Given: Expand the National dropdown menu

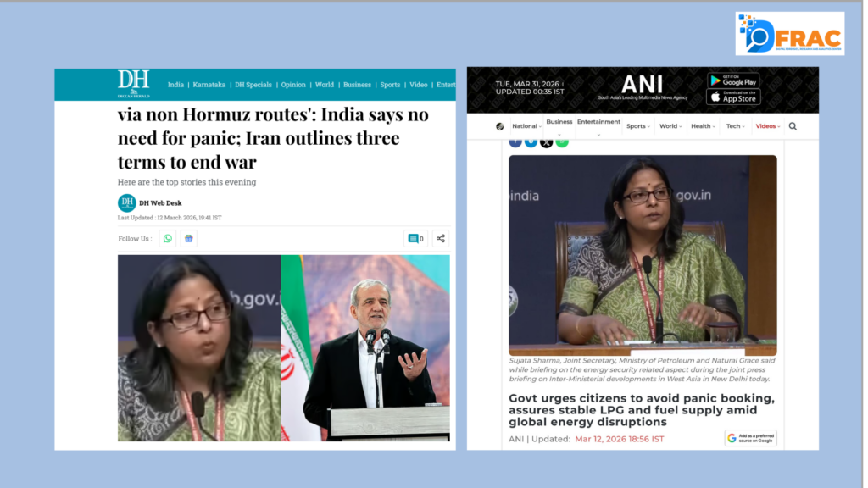Looking at the screenshot, I should tap(526, 126).
